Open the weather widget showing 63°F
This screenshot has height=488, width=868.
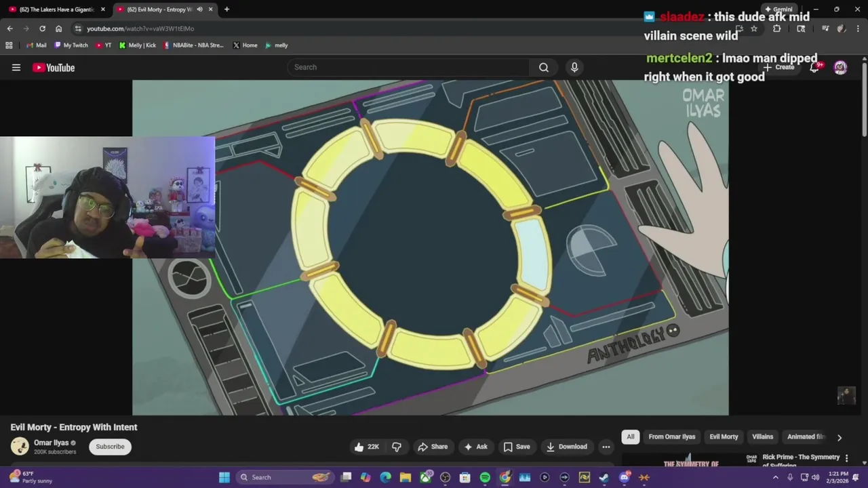pos(31,477)
